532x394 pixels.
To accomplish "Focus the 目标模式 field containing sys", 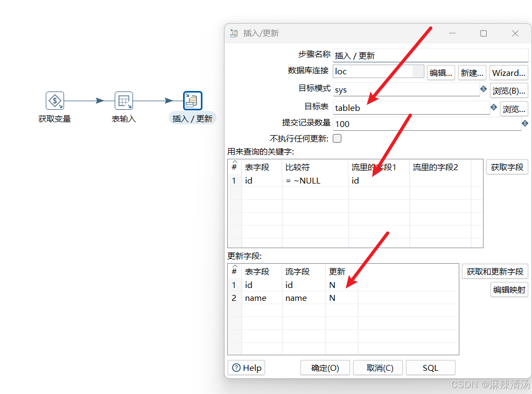I will click(x=406, y=90).
